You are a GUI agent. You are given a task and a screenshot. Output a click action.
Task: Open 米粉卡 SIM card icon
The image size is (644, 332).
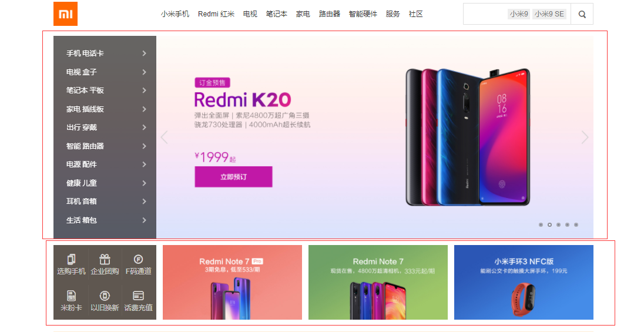tap(71, 296)
